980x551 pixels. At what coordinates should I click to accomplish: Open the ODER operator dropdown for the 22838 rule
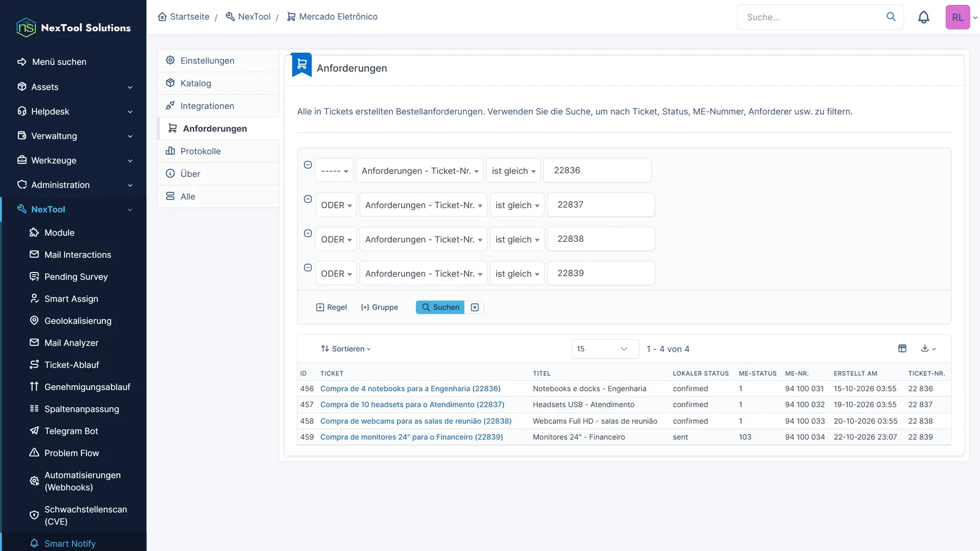tap(336, 239)
